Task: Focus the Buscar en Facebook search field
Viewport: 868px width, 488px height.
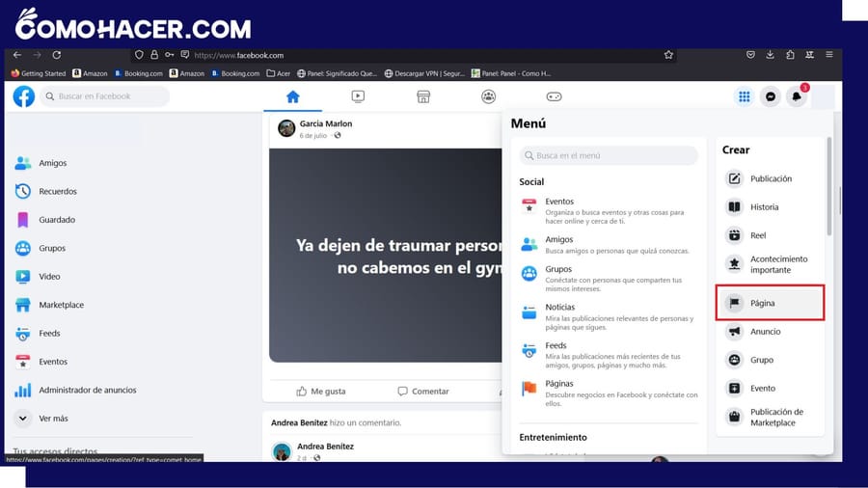Action: click(104, 96)
